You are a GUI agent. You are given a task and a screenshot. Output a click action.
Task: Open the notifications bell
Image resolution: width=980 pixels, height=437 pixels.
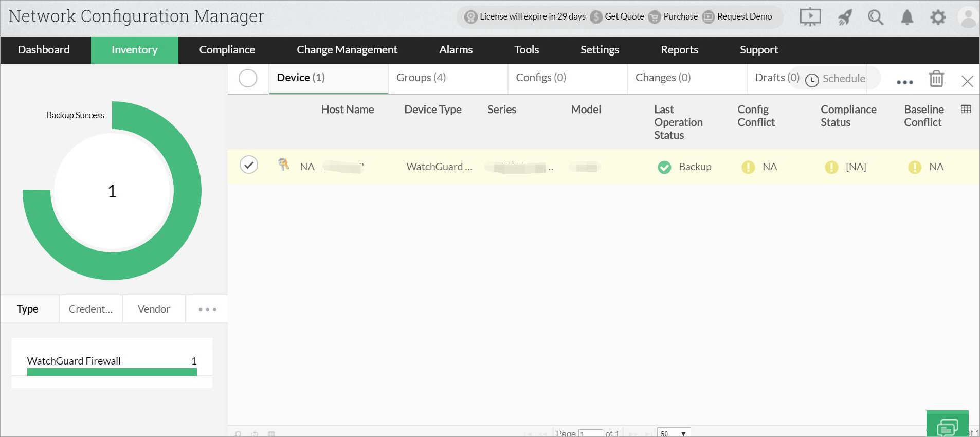[x=907, y=17]
